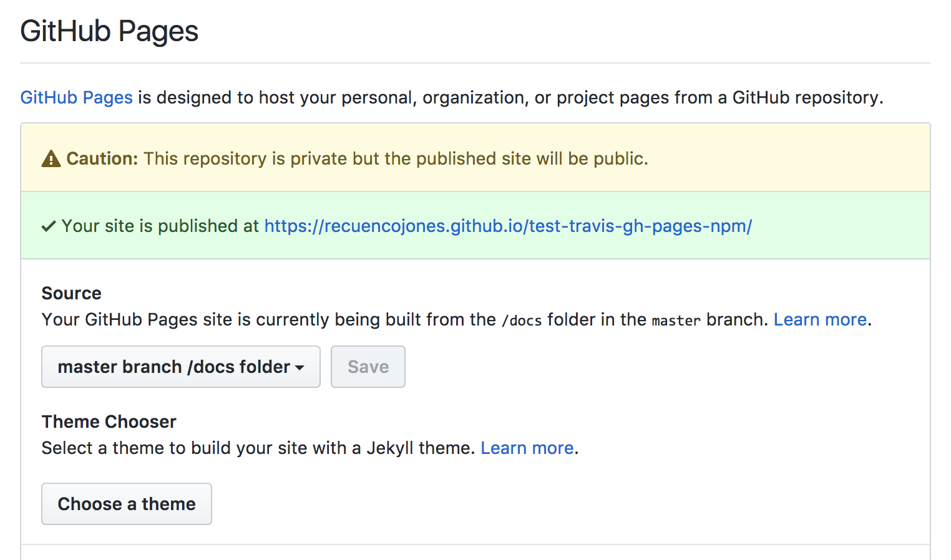Image resolution: width=951 pixels, height=560 pixels.
Task: Click Learn more in Source section
Action: click(x=820, y=319)
